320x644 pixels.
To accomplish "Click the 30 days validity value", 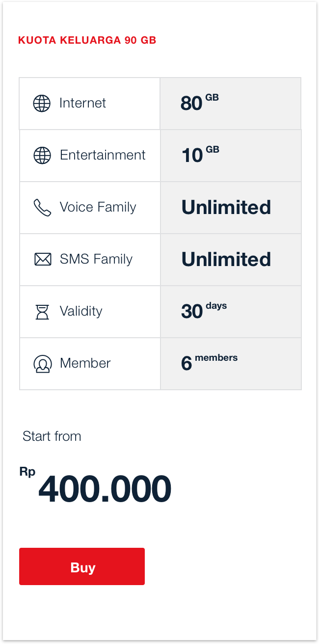I will pos(204,310).
